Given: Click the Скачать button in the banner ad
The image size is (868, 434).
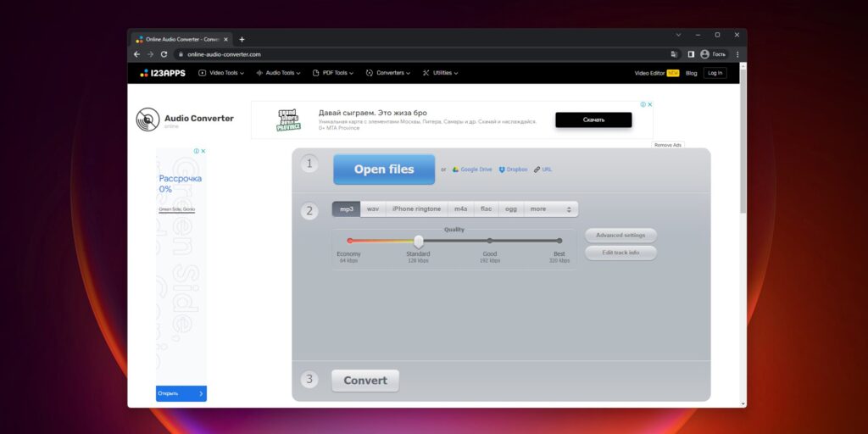Looking at the screenshot, I should (x=593, y=120).
